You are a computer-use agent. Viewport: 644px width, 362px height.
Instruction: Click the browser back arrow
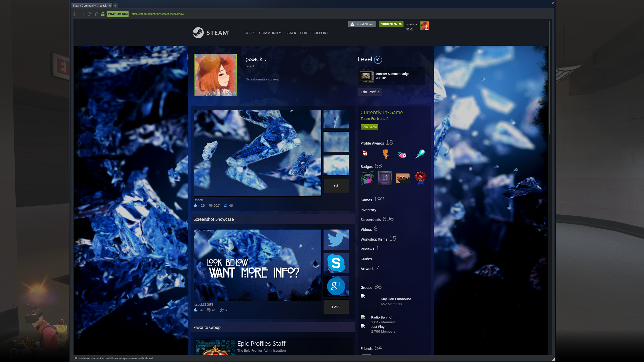(x=75, y=14)
